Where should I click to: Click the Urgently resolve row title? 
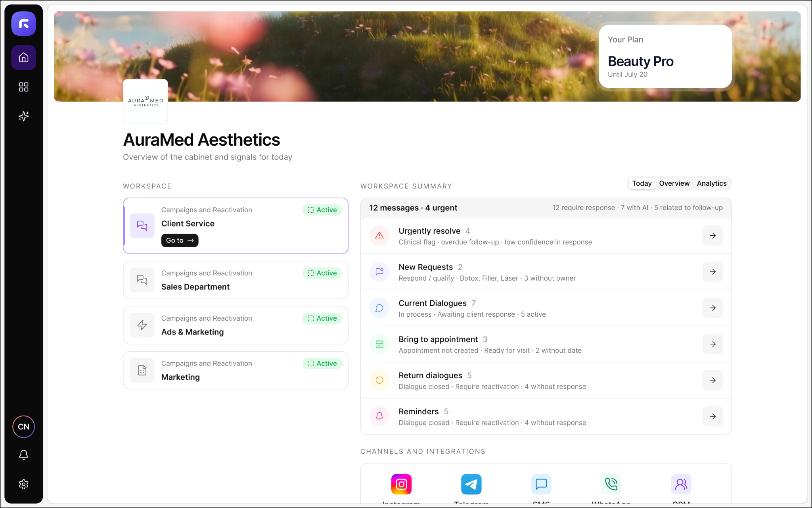click(x=429, y=231)
